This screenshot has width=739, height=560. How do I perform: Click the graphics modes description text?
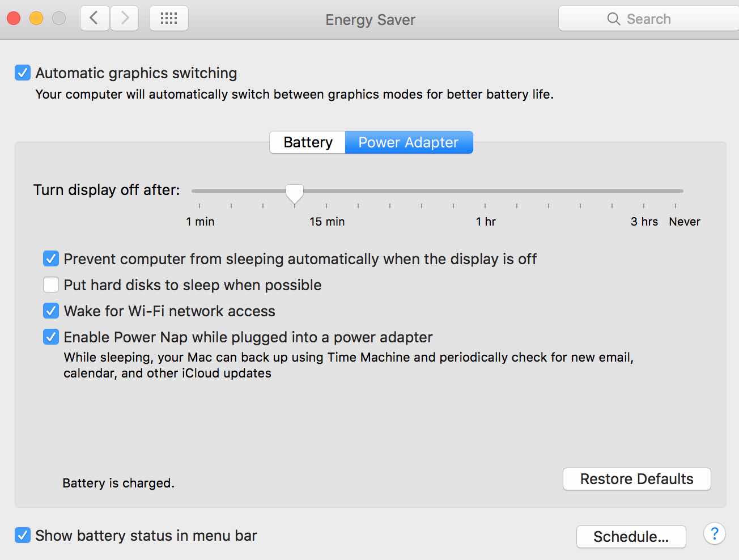pos(294,94)
